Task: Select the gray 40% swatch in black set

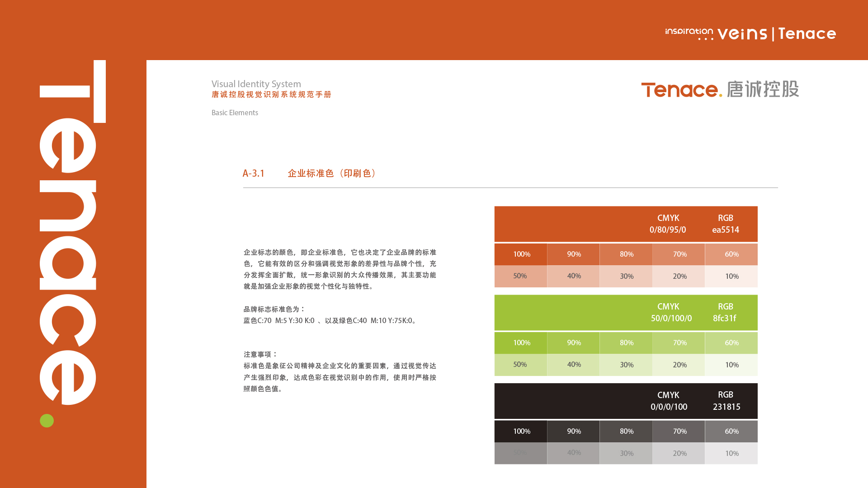Action: click(x=573, y=453)
